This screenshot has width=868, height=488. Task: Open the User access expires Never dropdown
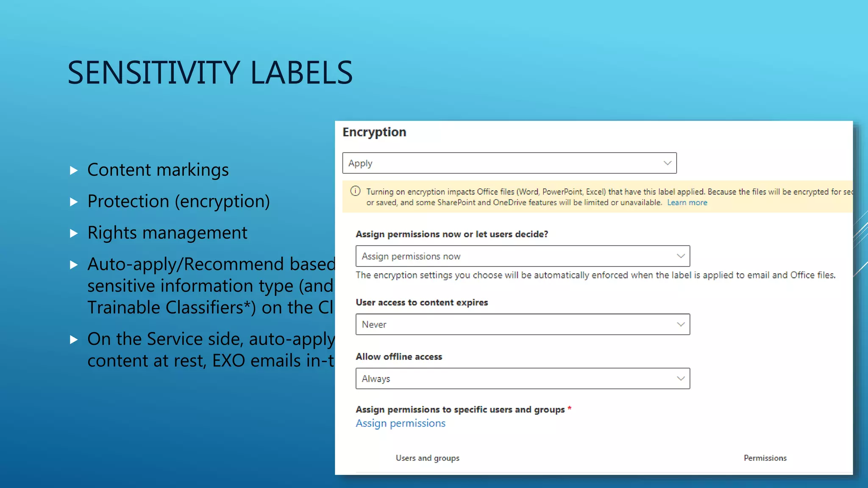tap(523, 324)
